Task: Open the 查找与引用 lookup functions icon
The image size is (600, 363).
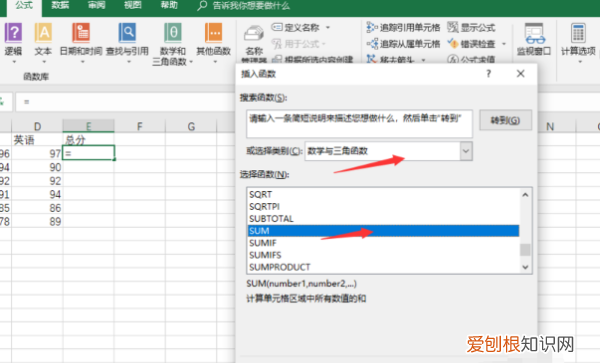Action: click(127, 33)
